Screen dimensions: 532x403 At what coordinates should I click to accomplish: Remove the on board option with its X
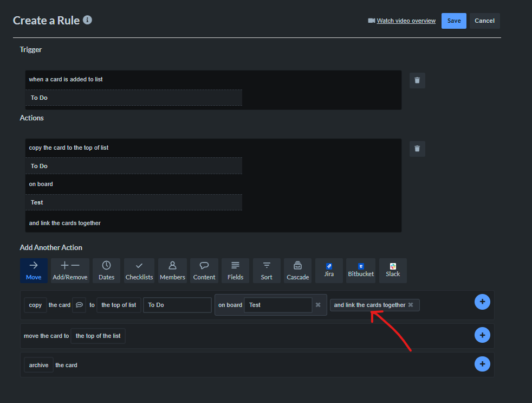click(x=318, y=305)
